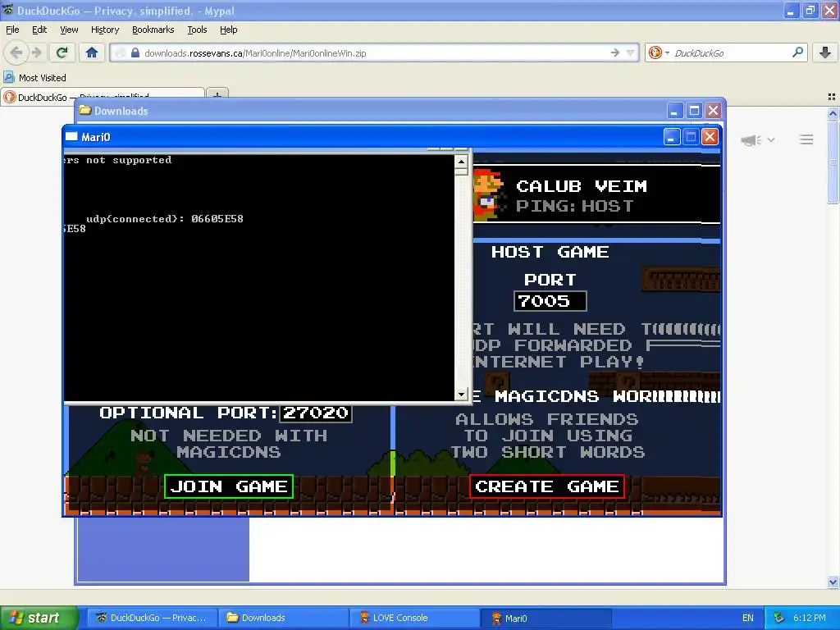Image resolution: width=840 pixels, height=630 pixels.
Task: Click the Most Visited bookmark icon
Action: (x=9, y=77)
